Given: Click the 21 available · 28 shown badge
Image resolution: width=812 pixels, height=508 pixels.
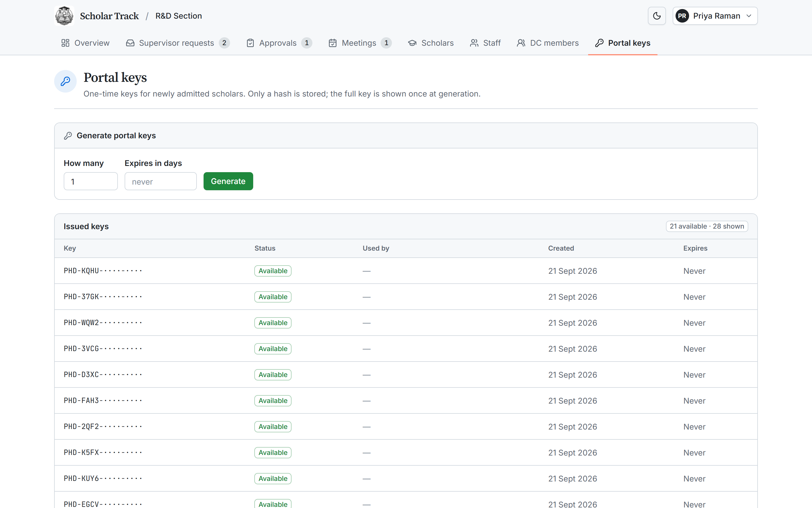Looking at the screenshot, I should (x=707, y=226).
